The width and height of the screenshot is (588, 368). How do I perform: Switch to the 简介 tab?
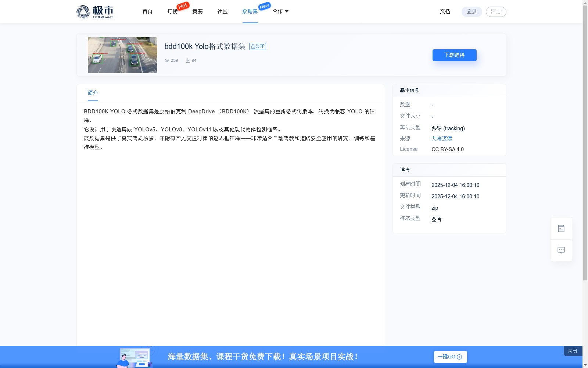point(93,93)
